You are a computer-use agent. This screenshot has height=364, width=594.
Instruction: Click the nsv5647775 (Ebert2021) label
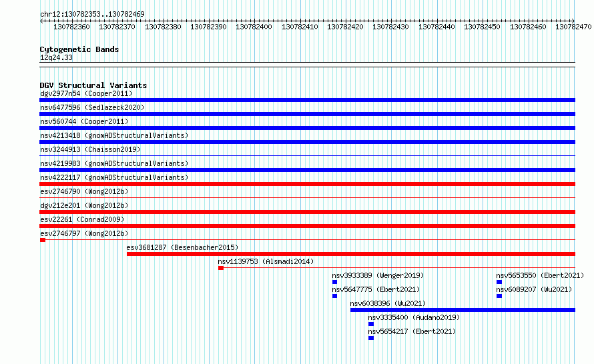376,289
